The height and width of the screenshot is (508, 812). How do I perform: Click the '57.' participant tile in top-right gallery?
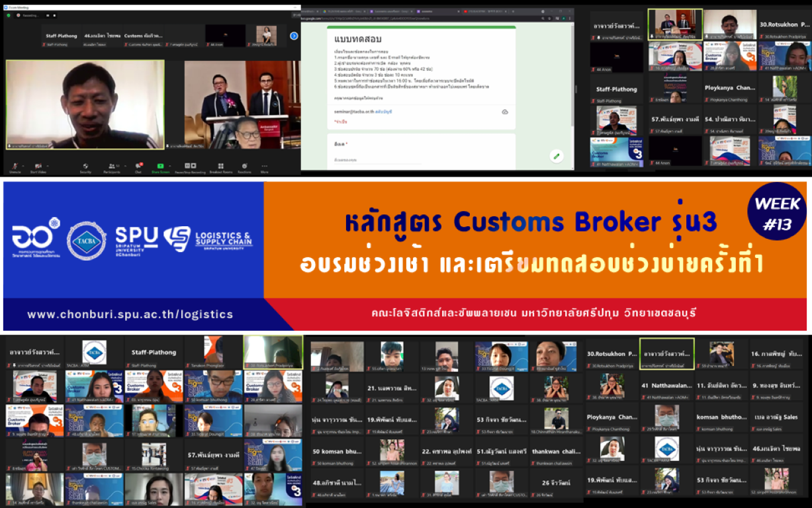(674, 120)
